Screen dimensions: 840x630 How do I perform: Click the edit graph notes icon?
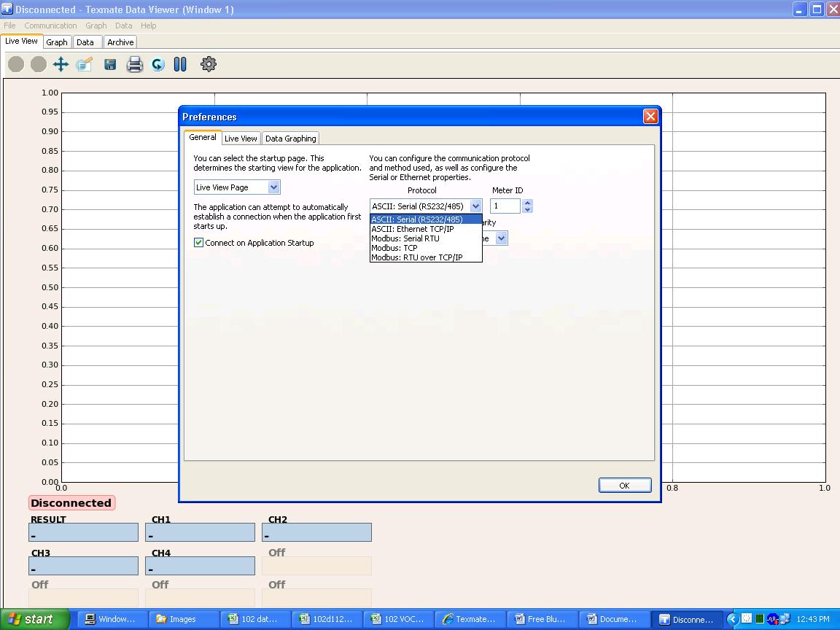(x=84, y=64)
